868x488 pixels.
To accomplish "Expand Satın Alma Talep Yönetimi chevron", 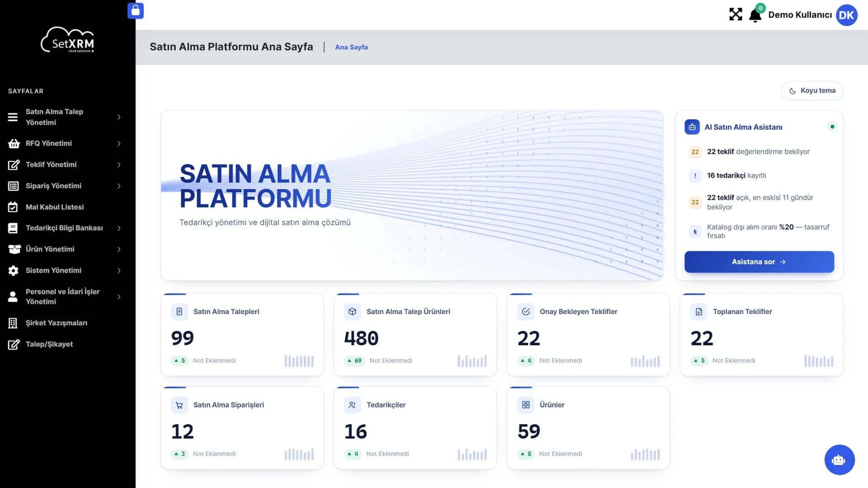I will tap(119, 117).
